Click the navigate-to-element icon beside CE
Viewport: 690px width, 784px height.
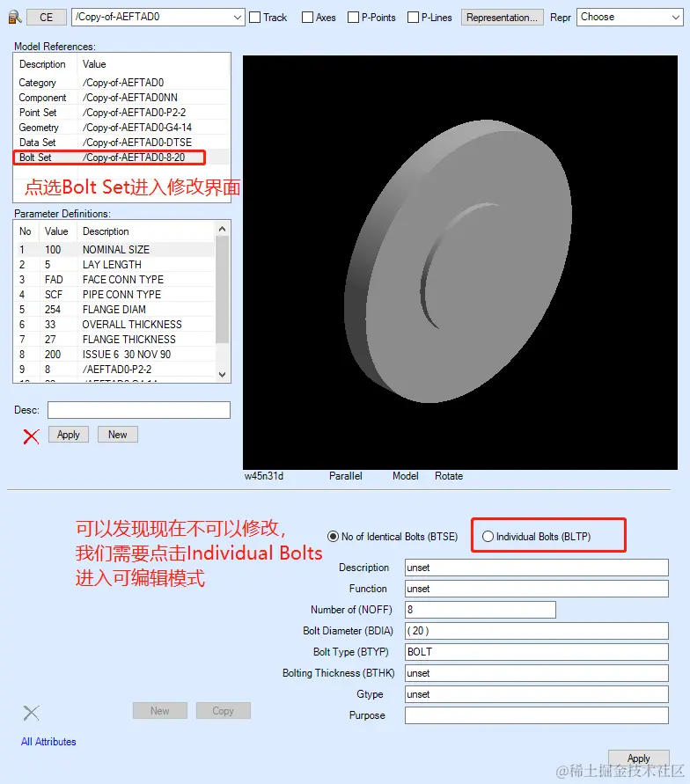[x=15, y=18]
